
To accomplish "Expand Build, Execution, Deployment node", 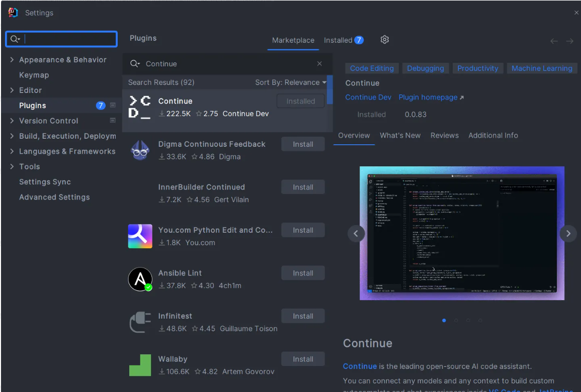I will pos(12,136).
